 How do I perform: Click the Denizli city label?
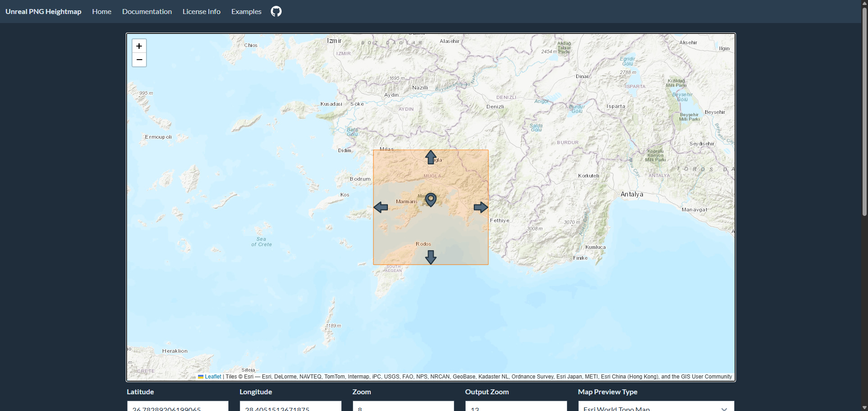(x=495, y=107)
